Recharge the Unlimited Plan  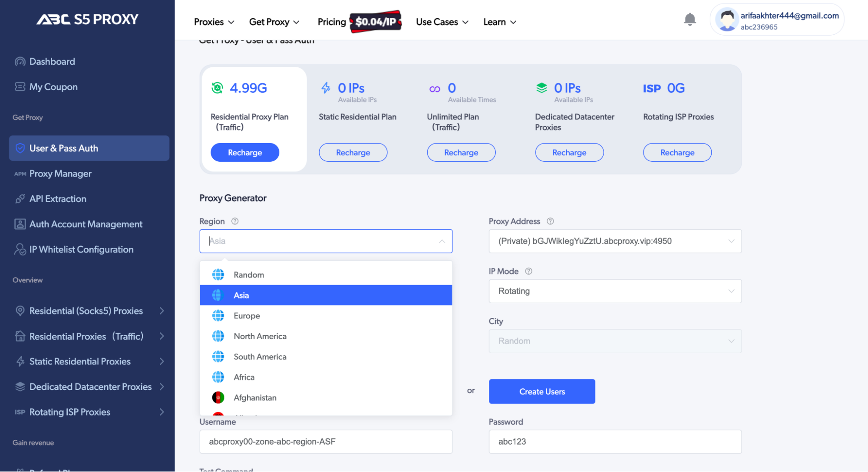pyautogui.click(x=461, y=153)
